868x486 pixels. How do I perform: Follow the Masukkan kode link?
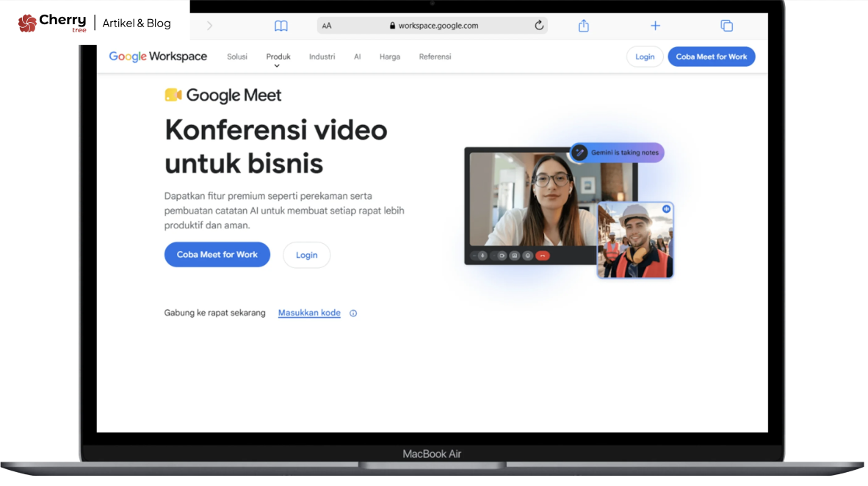pos(309,313)
